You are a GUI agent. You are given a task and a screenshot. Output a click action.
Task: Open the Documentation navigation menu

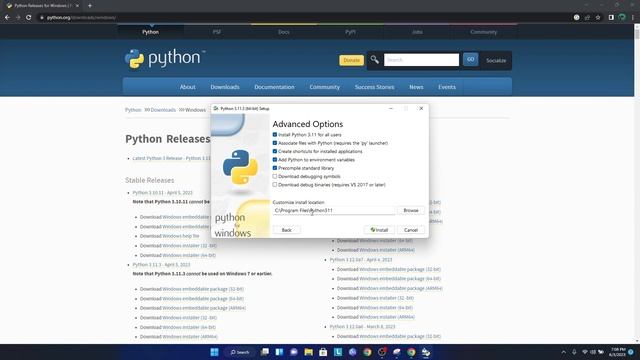(x=274, y=87)
